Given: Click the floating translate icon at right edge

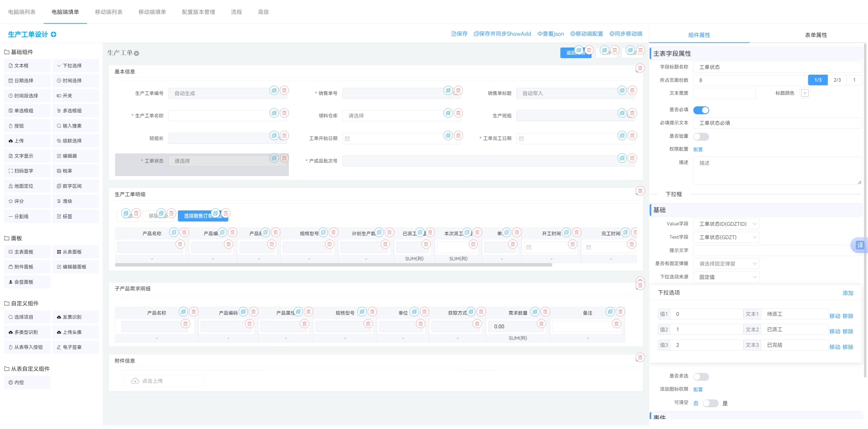Looking at the screenshot, I should point(859,245).
